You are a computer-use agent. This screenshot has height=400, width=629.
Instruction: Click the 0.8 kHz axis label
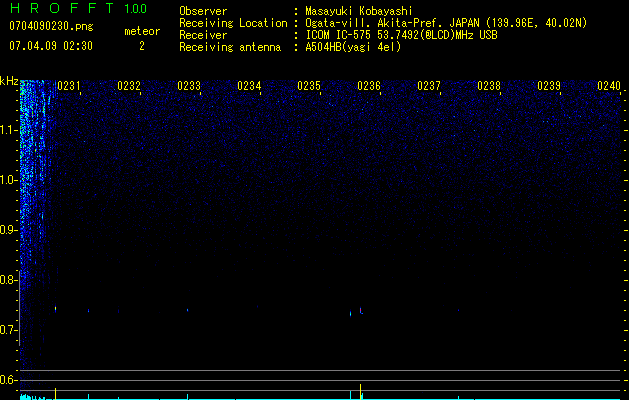[x=8, y=280]
